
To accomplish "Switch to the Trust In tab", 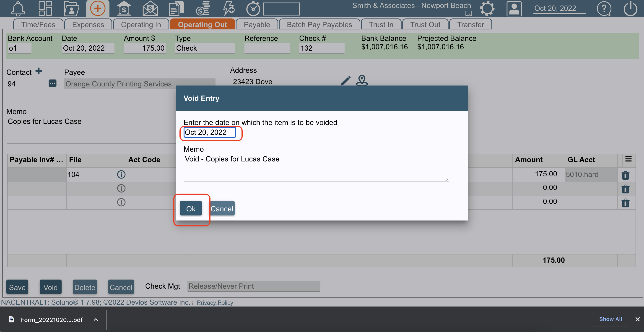I will [381, 24].
